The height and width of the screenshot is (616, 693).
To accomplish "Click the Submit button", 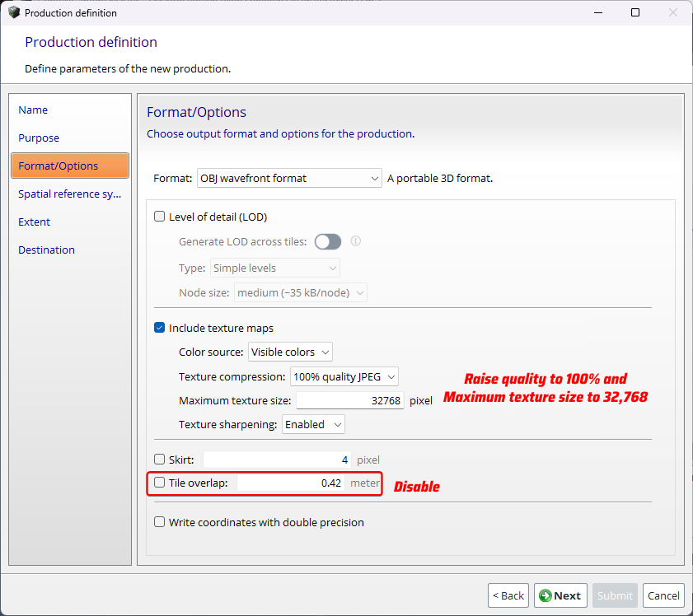I will coord(616,595).
